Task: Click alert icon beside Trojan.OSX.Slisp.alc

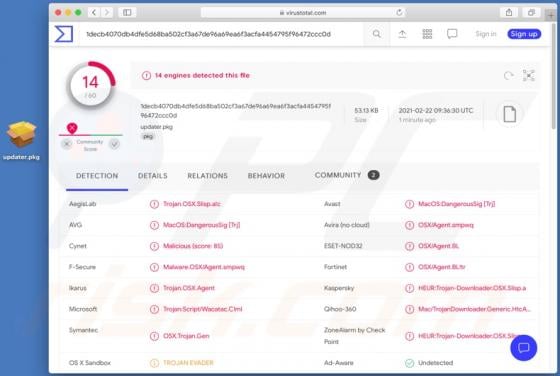Action: [154, 204]
